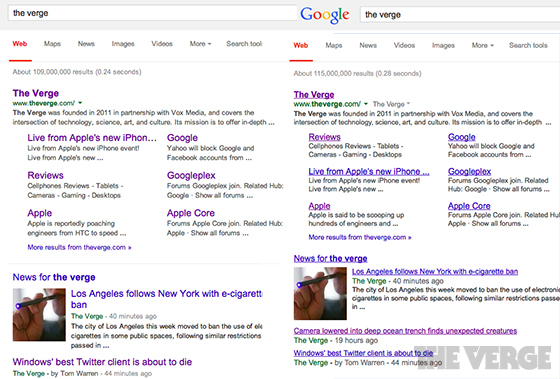Open the underlined The Verge result title
The height and width of the screenshot is (379, 560).
click(314, 95)
